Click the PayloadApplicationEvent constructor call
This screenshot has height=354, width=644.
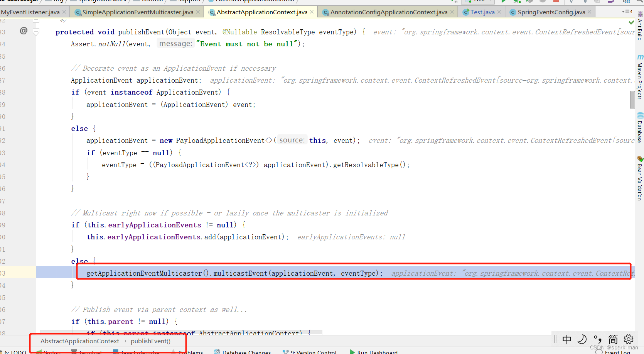(221, 141)
